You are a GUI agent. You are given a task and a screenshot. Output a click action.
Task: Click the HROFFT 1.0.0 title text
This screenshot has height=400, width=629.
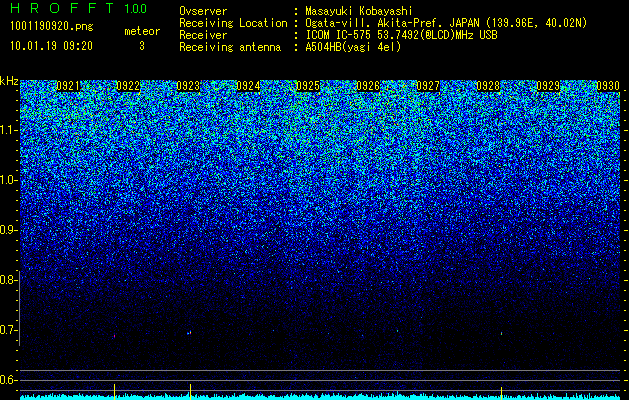tap(78, 8)
